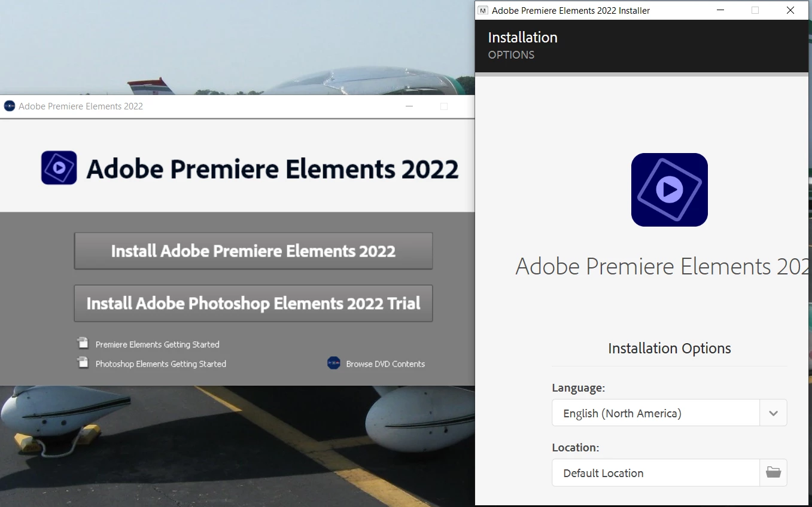Click the Installation Options heading text
The image size is (812, 507).
tap(670, 349)
